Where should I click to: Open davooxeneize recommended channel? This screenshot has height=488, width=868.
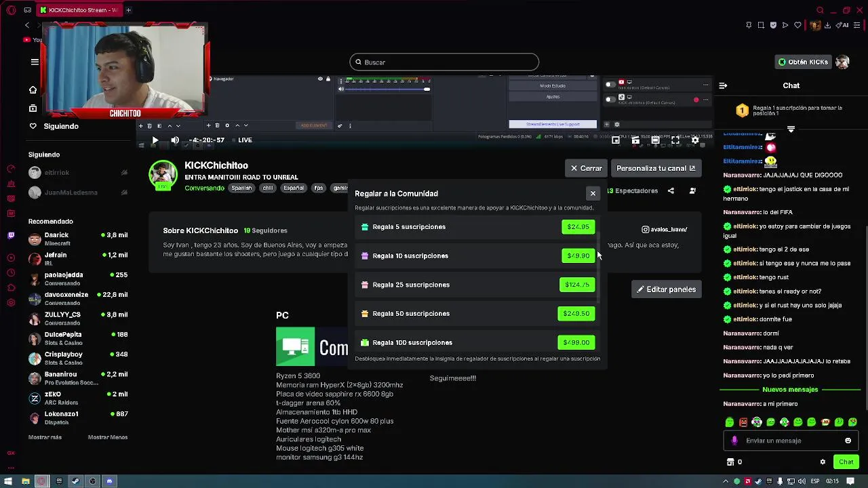[78, 298]
